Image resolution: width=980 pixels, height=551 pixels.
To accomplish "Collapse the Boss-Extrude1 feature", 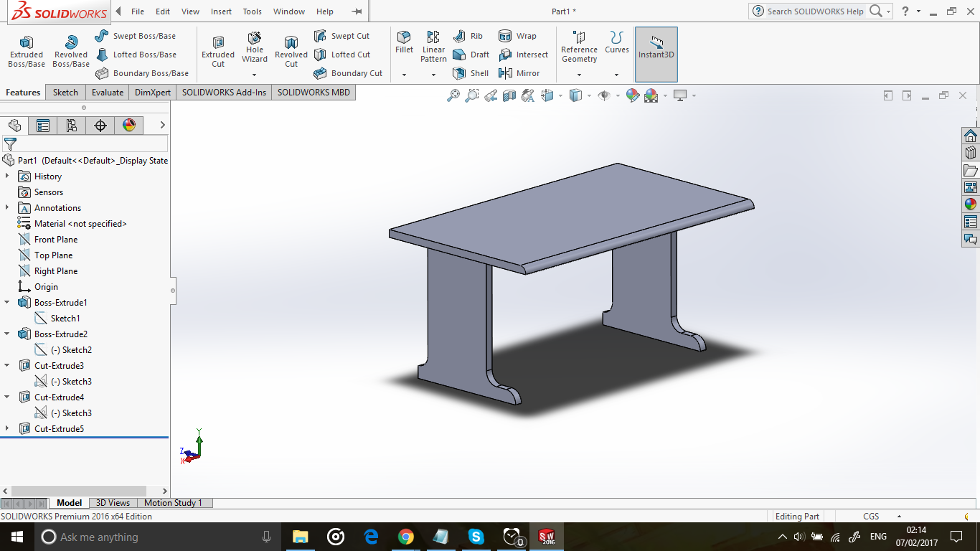I will [7, 303].
